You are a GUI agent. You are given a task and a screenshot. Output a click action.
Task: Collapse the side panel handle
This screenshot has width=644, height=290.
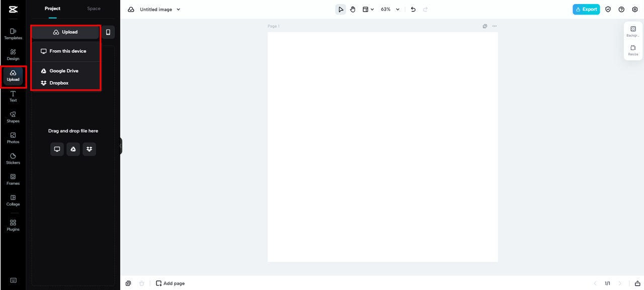[x=121, y=146]
